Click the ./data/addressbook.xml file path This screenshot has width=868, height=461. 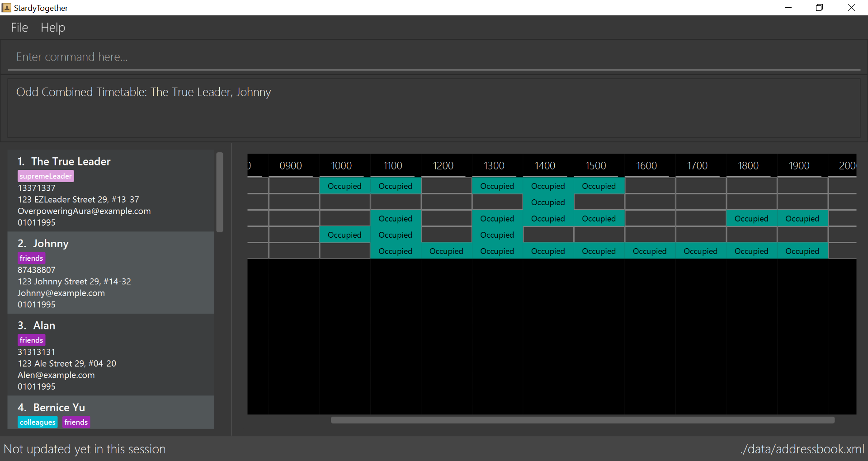[802, 449]
